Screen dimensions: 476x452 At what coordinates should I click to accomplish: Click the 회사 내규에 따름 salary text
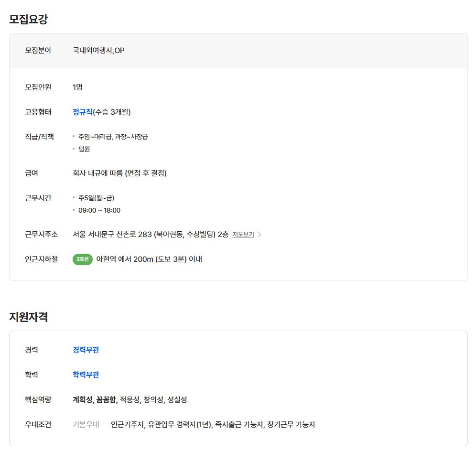point(119,173)
